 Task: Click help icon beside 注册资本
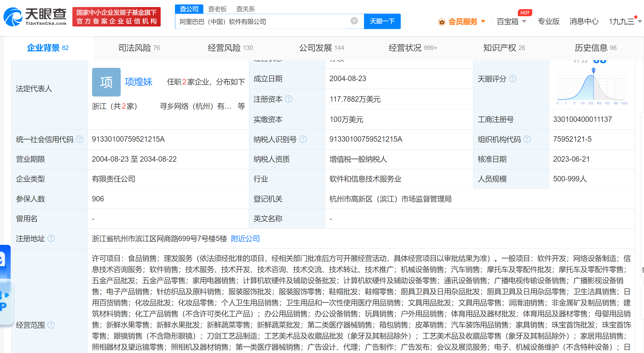289,99
